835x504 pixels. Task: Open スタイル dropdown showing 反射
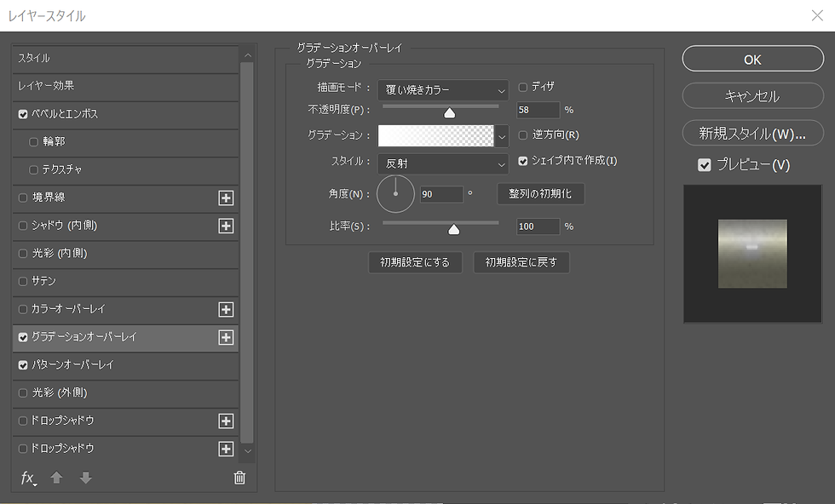442,164
